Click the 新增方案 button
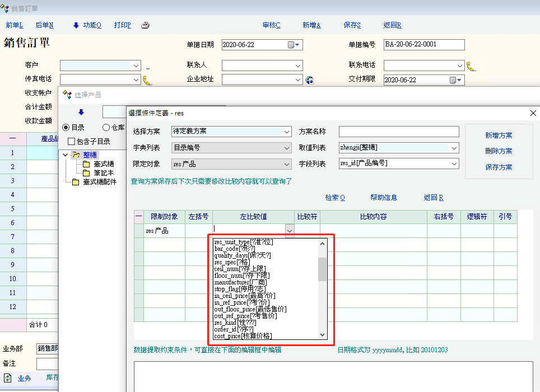This screenshot has height=392, width=540. tap(498, 136)
